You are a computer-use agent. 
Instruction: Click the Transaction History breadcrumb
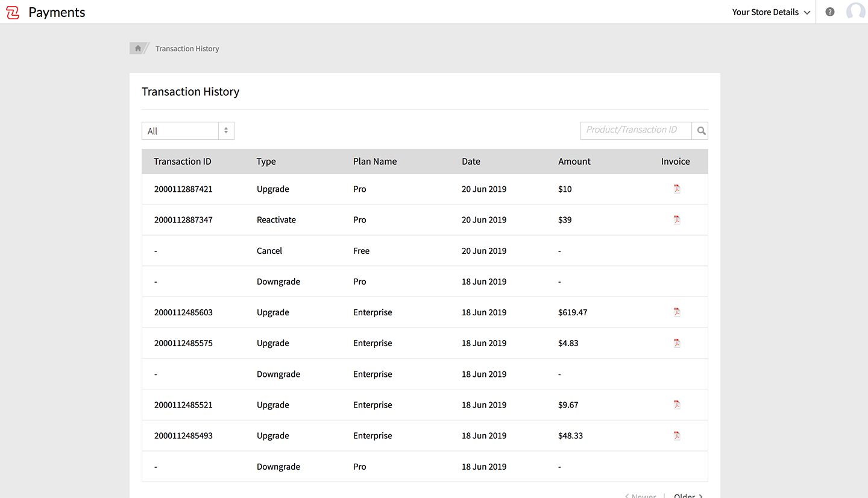pyautogui.click(x=187, y=49)
